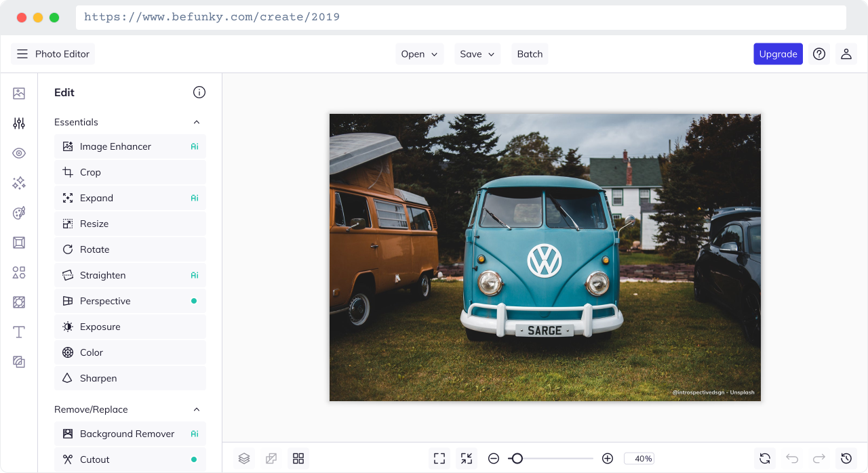The width and height of the screenshot is (868, 473).
Task: Select the Background Remover tool
Action: (x=130, y=434)
